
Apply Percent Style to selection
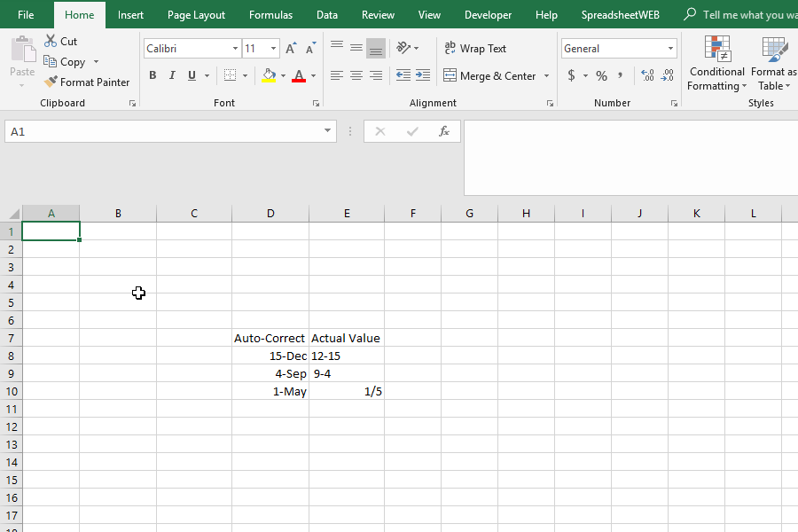600,76
